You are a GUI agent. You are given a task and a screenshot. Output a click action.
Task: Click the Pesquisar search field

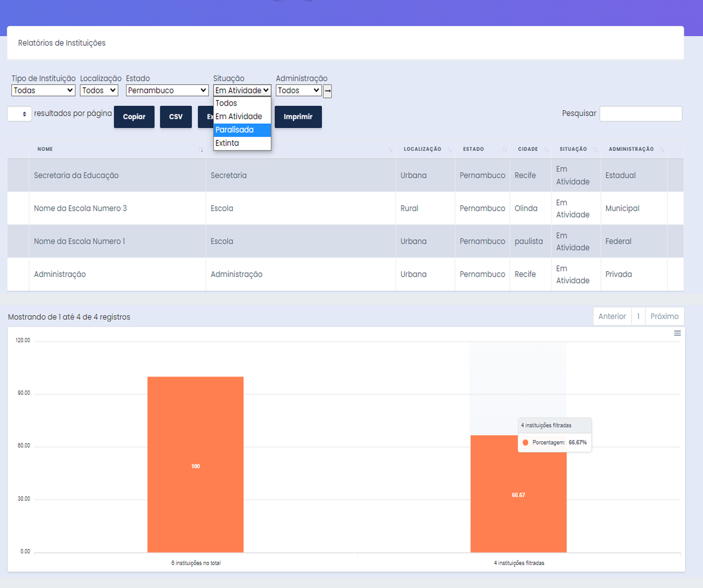[640, 114]
